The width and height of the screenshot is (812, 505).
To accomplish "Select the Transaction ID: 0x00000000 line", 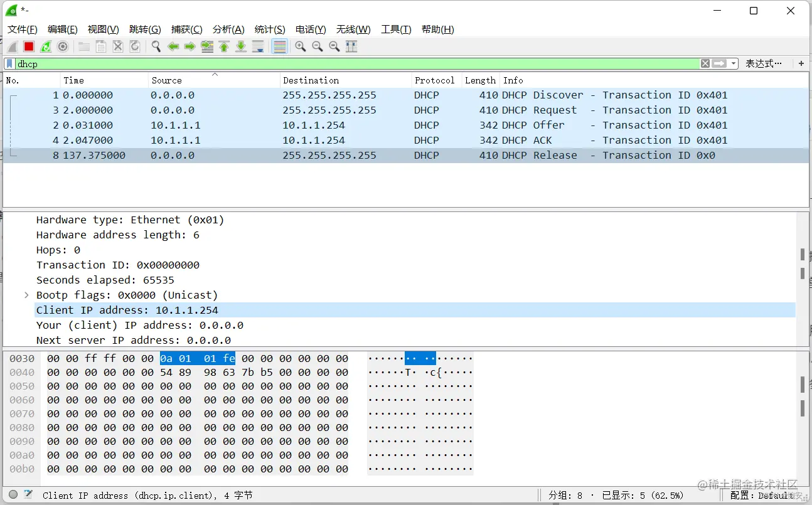I will click(118, 265).
